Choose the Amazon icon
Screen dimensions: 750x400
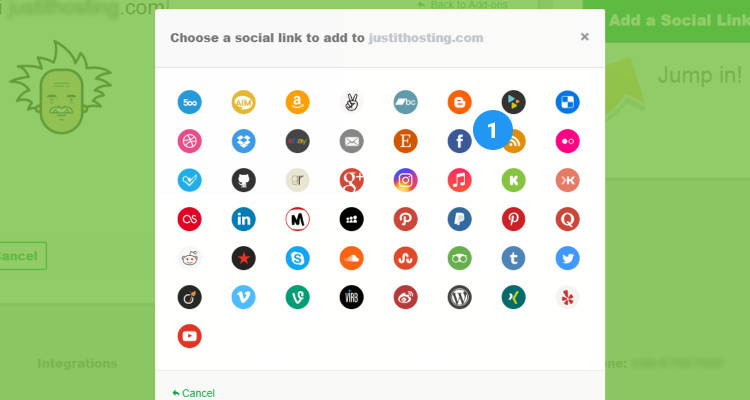[298, 102]
